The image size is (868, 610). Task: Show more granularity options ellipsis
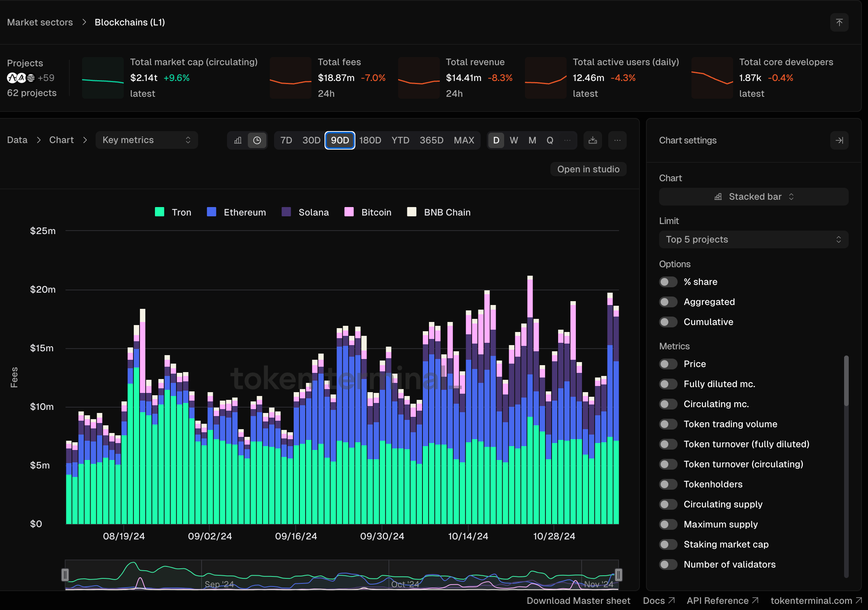[567, 140]
